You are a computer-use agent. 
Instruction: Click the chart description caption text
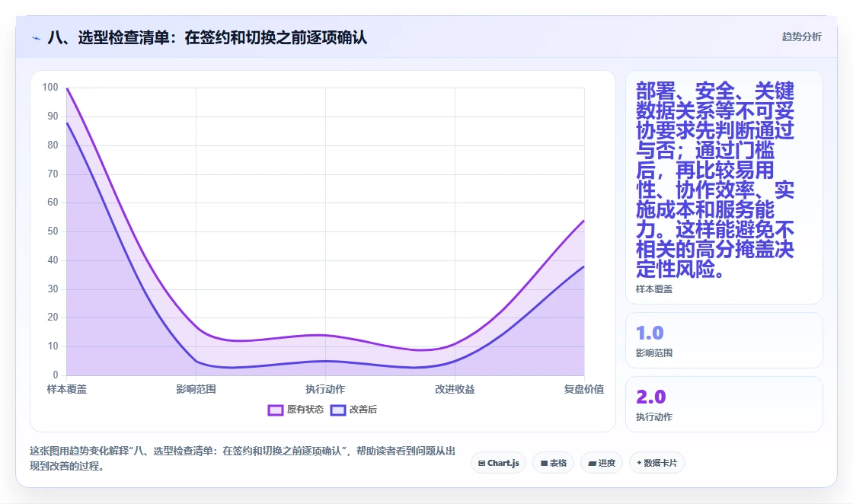[x=242, y=458]
